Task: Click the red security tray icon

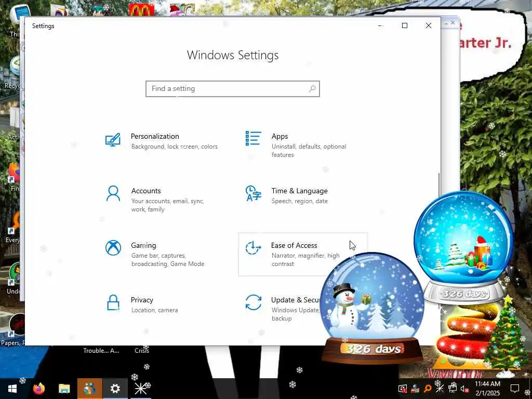Action: 403,389
